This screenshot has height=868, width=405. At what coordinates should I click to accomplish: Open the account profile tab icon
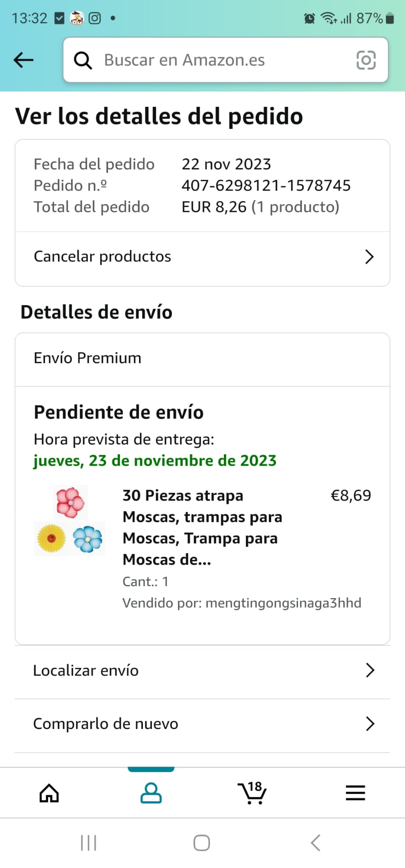click(x=151, y=793)
